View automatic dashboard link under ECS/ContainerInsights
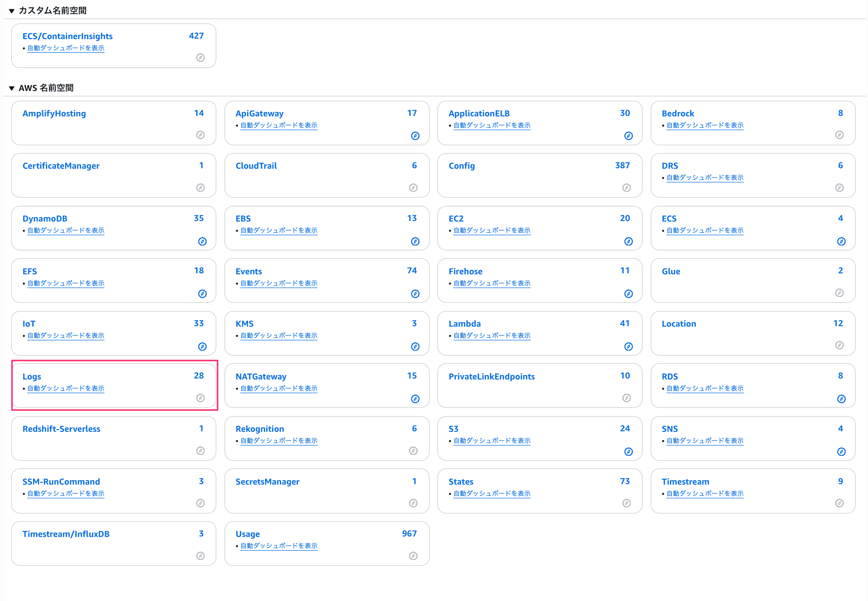Image resolution: width=868 pixels, height=601 pixels. tap(66, 48)
